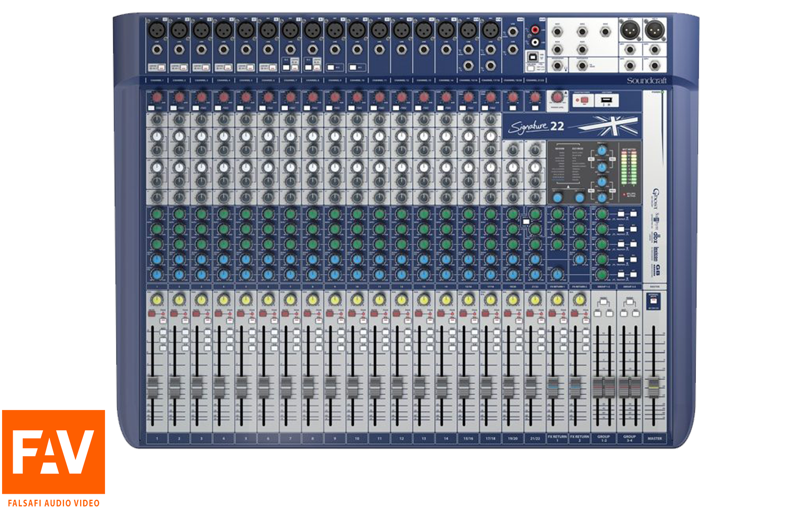
Task: Click the red RCA input jack
Action: [535, 30]
